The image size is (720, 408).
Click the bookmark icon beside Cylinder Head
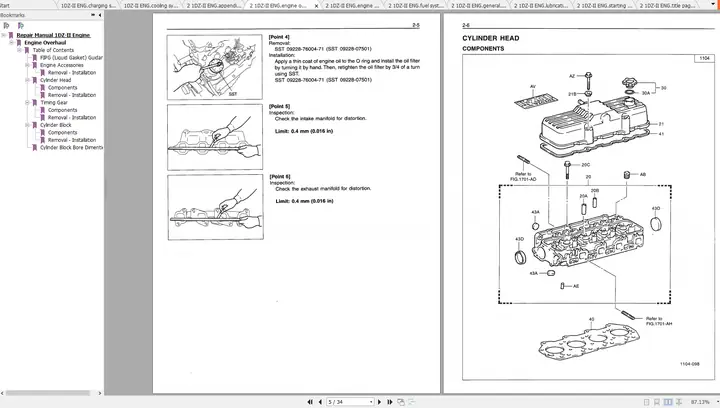tap(34, 80)
